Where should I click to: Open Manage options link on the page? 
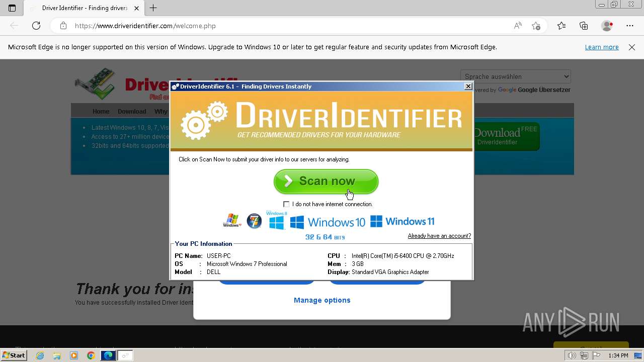click(322, 300)
